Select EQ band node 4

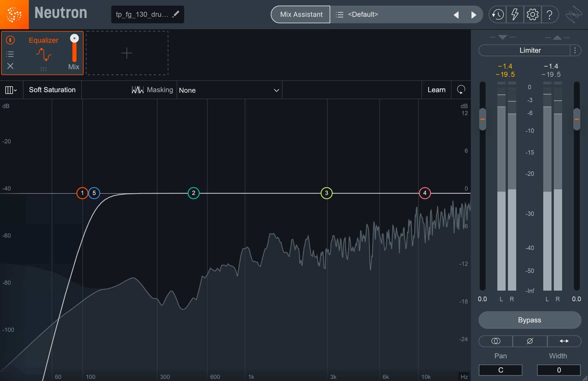click(x=425, y=193)
